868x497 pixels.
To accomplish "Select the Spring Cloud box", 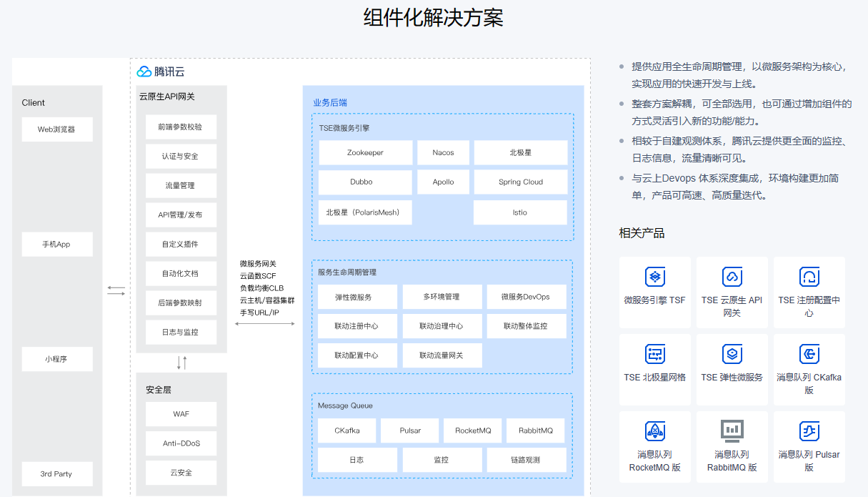I will (521, 182).
